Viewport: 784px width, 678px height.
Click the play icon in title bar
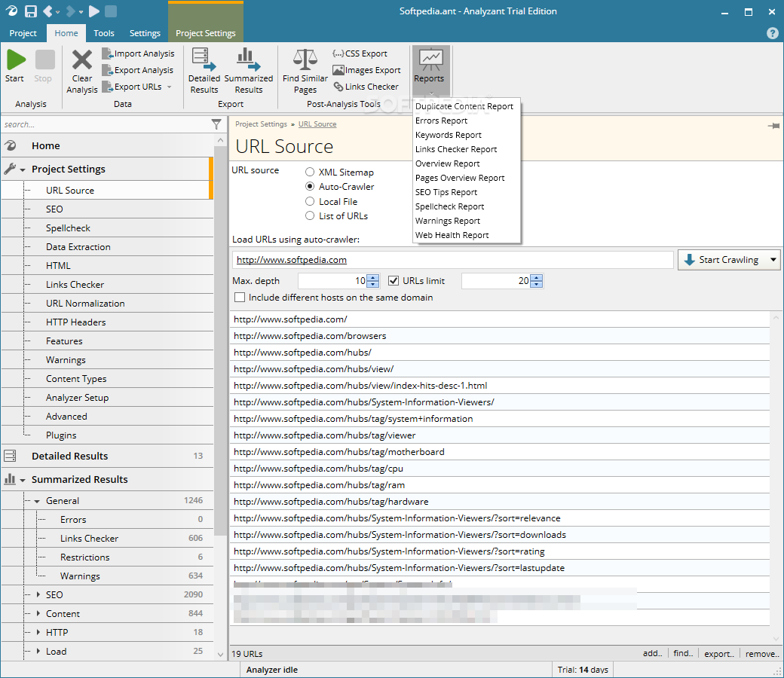pos(94,11)
